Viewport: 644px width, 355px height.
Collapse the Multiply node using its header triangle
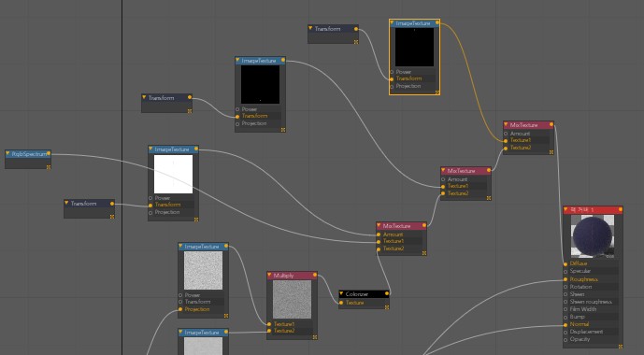point(269,275)
